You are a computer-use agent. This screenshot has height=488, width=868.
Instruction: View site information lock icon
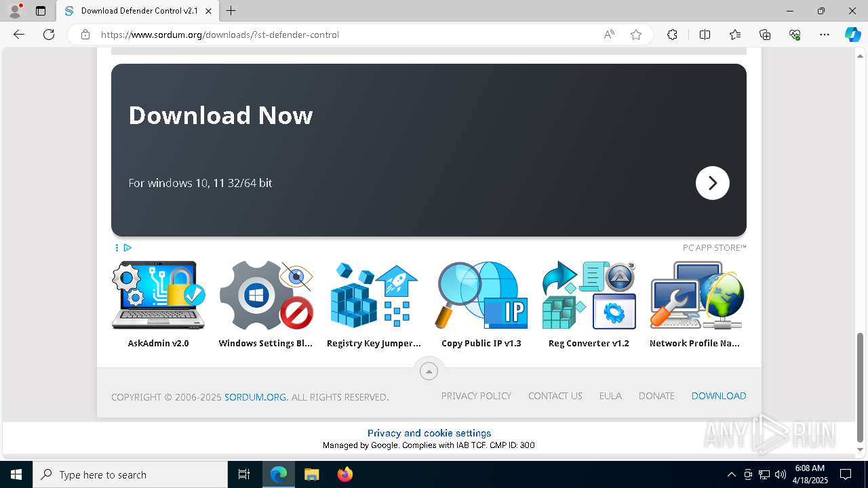point(85,35)
